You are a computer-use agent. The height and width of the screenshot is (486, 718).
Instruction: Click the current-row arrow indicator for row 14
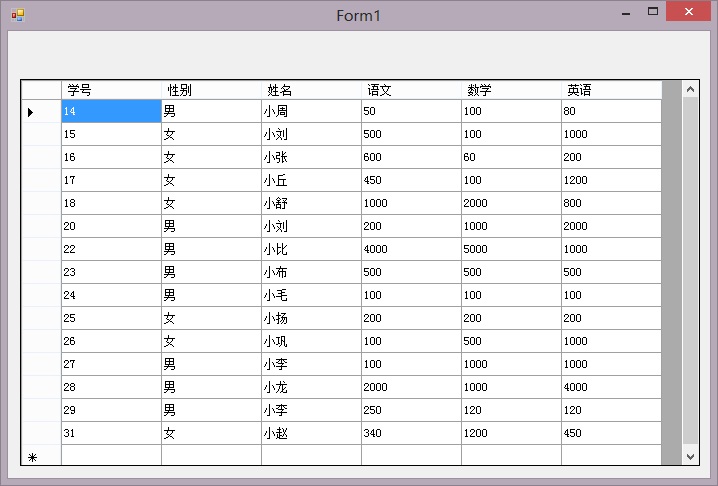[31, 112]
